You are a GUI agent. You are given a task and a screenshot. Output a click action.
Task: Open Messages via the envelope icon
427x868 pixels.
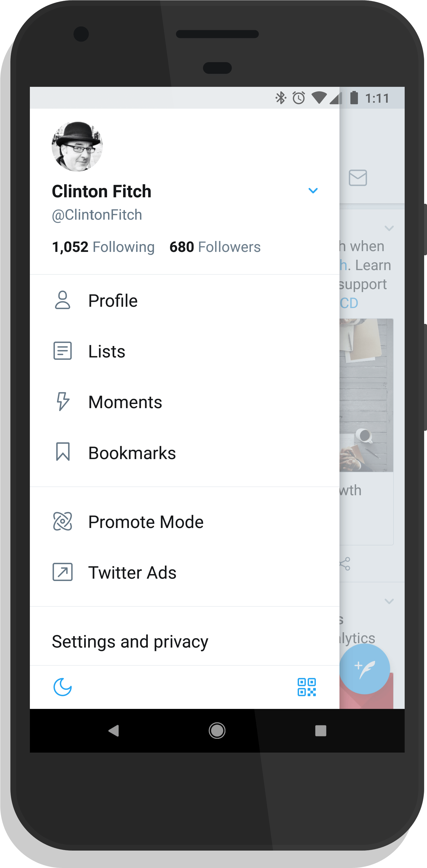point(358,178)
